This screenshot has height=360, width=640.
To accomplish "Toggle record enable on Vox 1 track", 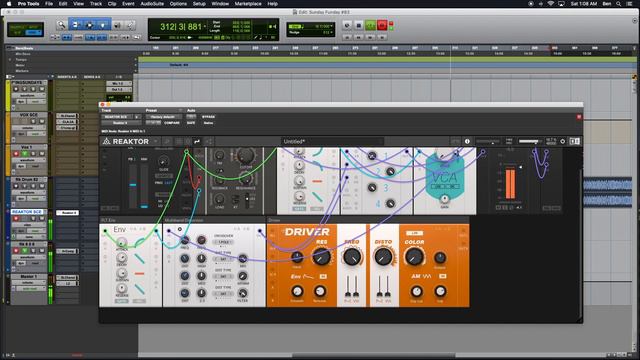I will pos(16,154).
